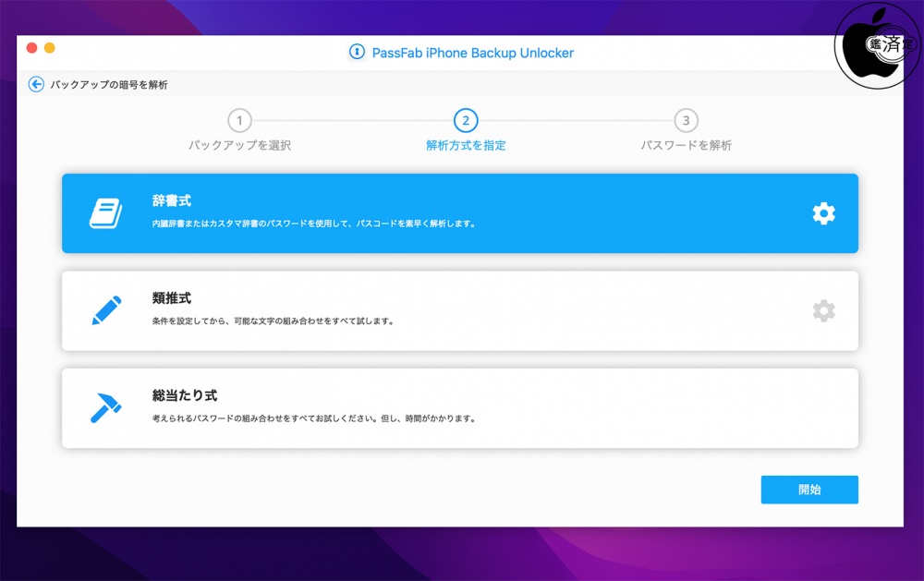Select the 総当たり式 attack mode title
Screen dimensions: 924x581
[185, 394]
